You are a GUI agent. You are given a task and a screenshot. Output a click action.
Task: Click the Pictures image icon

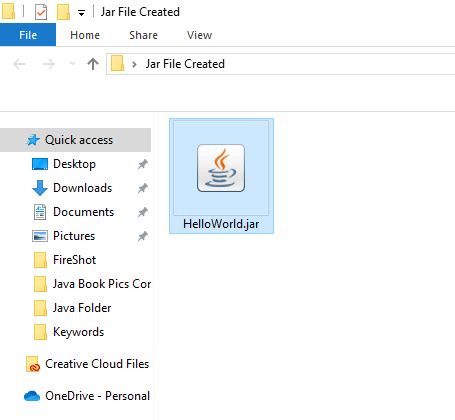tap(40, 236)
